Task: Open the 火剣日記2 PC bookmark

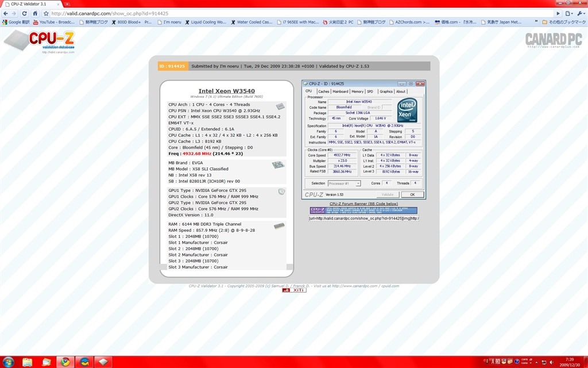Action: coord(338,22)
